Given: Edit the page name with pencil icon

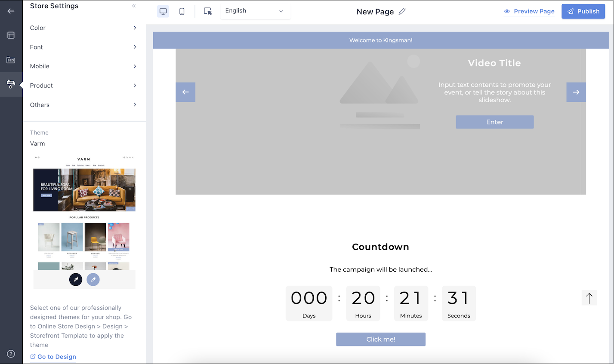Looking at the screenshot, I should (402, 11).
